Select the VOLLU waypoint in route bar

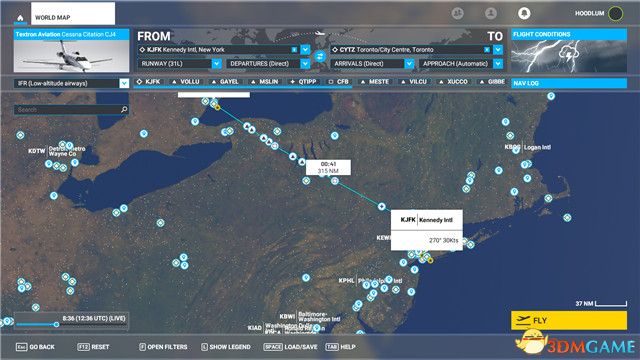[x=185, y=82]
